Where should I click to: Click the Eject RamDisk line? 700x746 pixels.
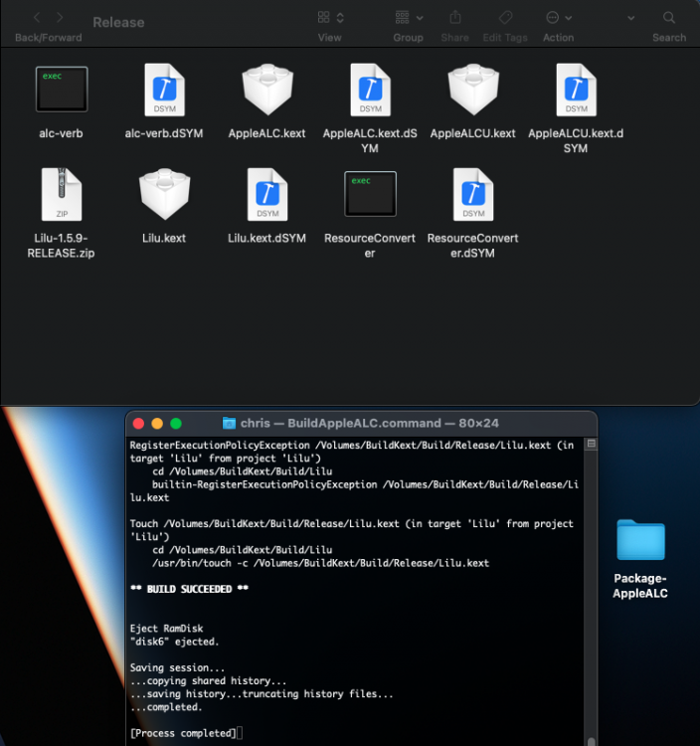point(166,629)
